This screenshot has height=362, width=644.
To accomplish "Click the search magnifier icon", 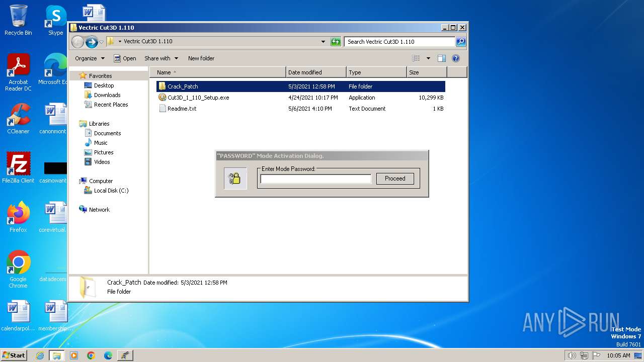I will pyautogui.click(x=461, y=42).
